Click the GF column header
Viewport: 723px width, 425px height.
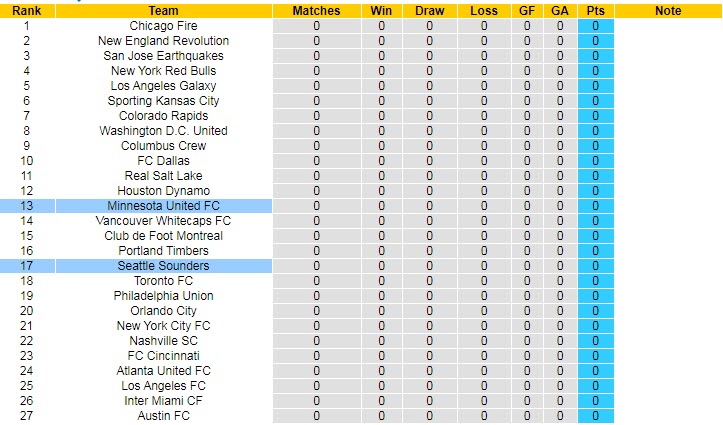click(x=527, y=11)
